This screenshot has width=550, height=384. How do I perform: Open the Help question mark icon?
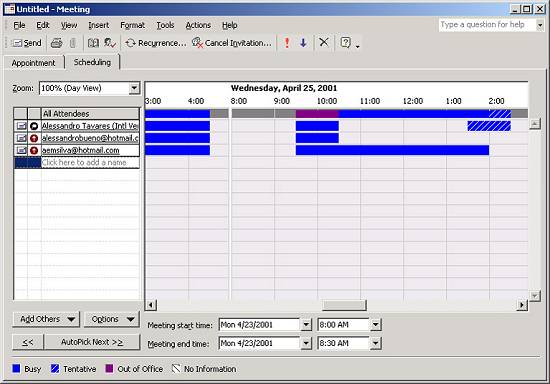[346, 43]
